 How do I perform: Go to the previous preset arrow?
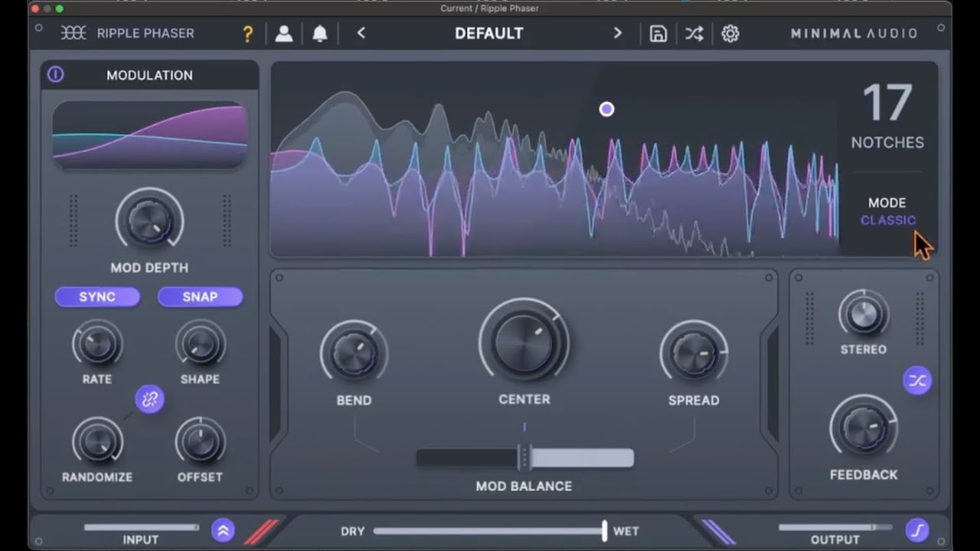(361, 33)
